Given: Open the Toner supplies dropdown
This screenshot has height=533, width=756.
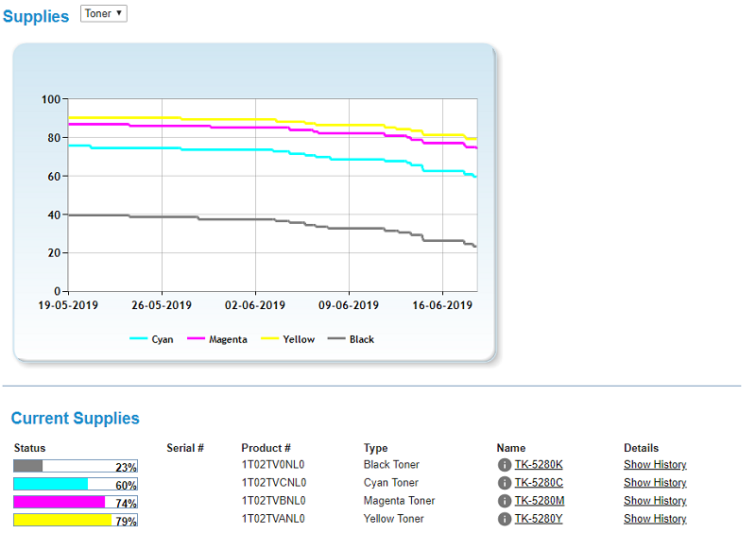Looking at the screenshot, I should [x=104, y=13].
